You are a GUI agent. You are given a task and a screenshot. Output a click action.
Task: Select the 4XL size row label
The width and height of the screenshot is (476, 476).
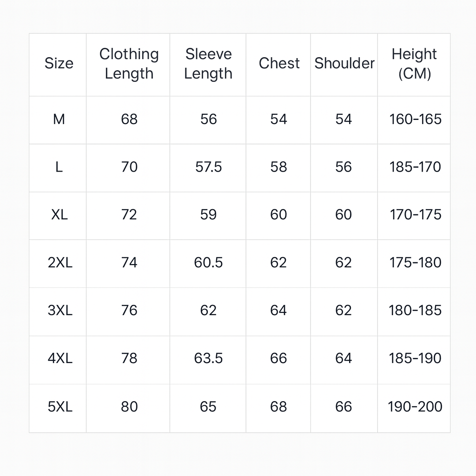point(60,358)
